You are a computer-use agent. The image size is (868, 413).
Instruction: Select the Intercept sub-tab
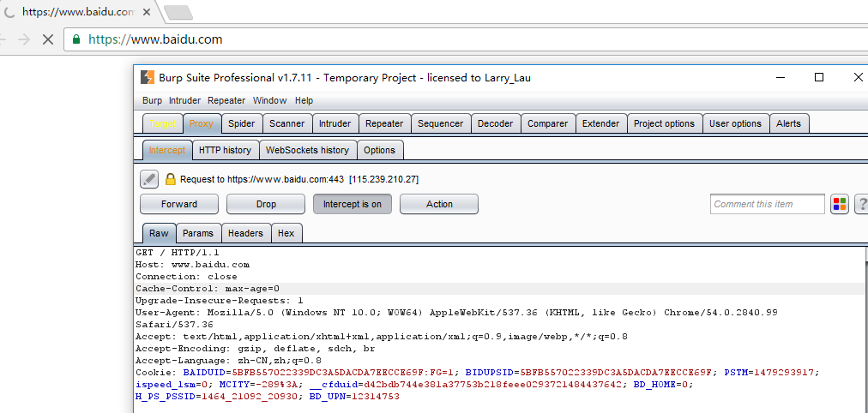click(x=167, y=150)
